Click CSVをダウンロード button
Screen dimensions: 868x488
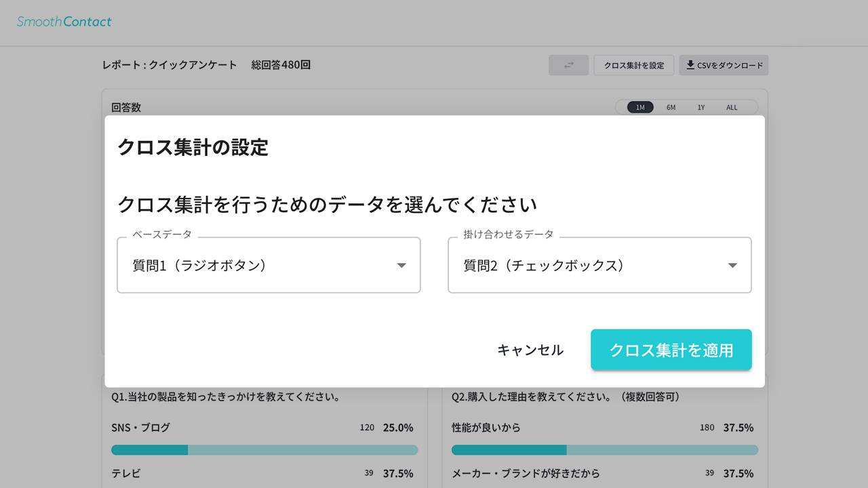click(724, 65)
